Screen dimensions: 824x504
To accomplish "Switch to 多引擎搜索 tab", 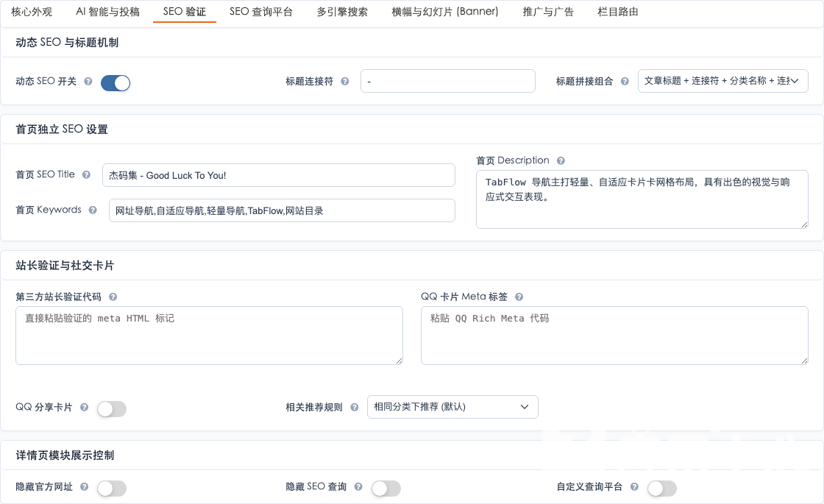I will [x=342, y=12].
